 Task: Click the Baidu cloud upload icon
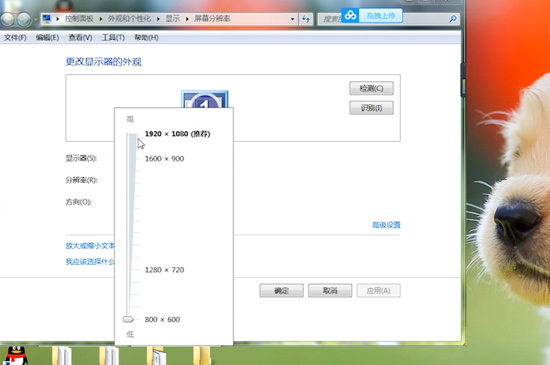(350, 15)
